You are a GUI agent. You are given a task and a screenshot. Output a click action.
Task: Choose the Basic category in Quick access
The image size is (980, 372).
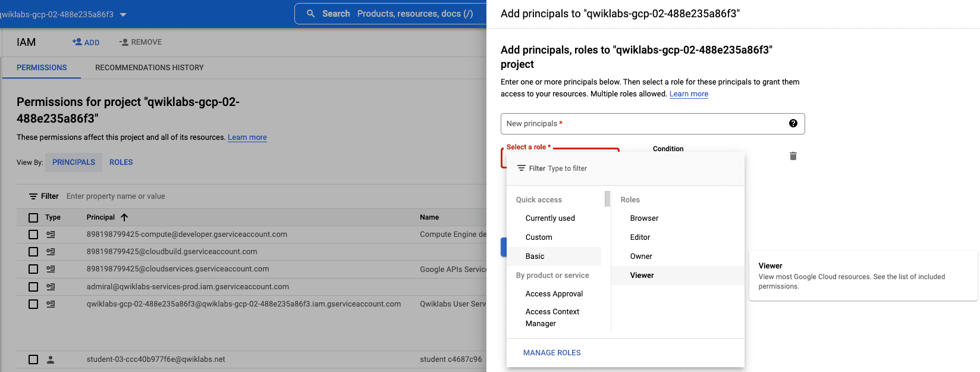(x=535, y=257)
